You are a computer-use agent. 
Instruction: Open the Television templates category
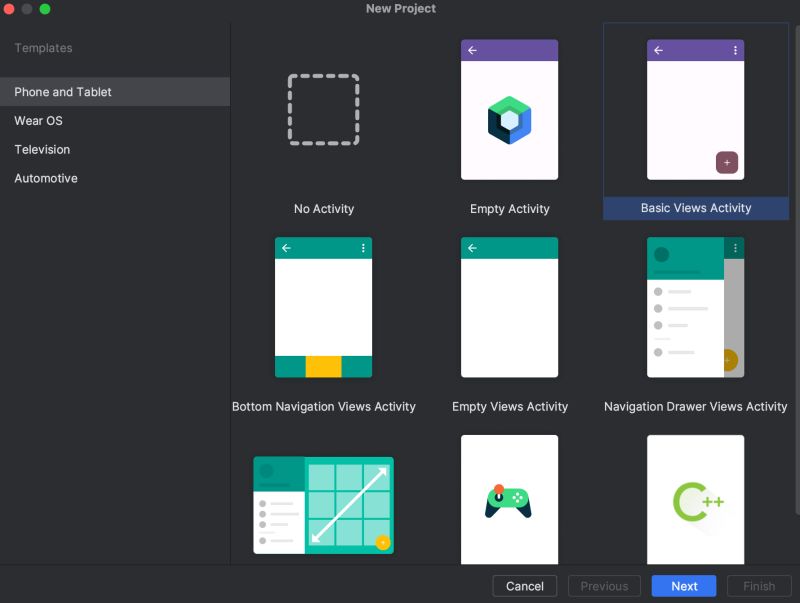pyautogui.click(x=115, y=149)
